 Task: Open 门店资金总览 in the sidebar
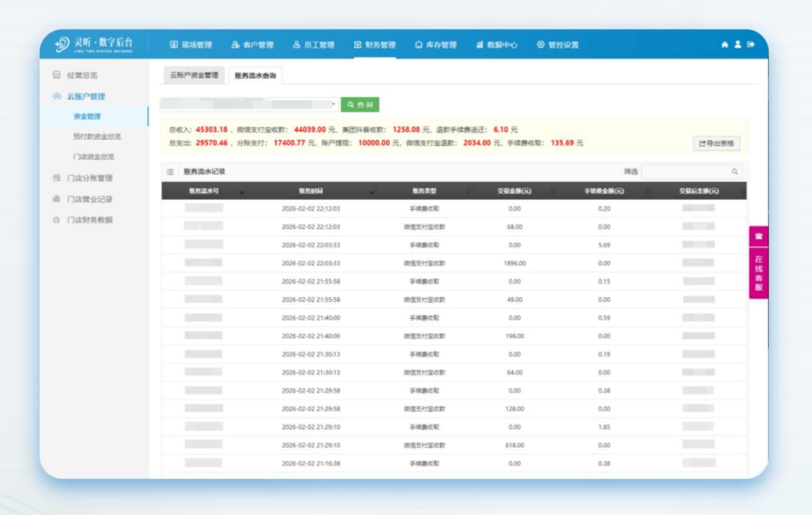(93, 157)
